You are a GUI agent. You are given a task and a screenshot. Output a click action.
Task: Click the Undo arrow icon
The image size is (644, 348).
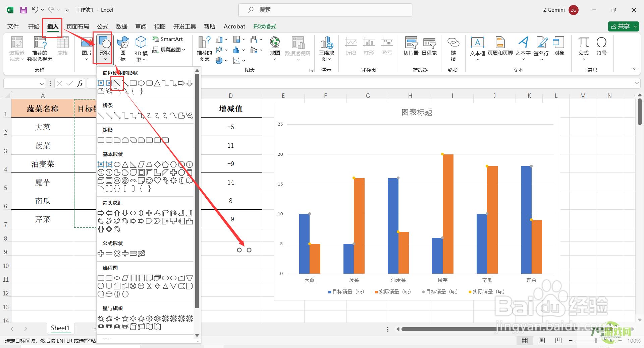click(x=35, y=10)
